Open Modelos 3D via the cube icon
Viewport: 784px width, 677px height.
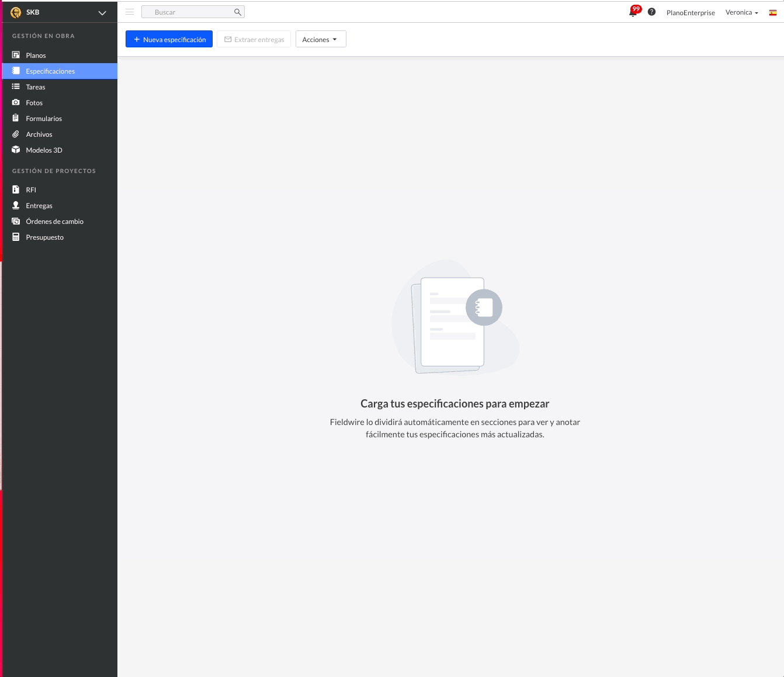16,150
